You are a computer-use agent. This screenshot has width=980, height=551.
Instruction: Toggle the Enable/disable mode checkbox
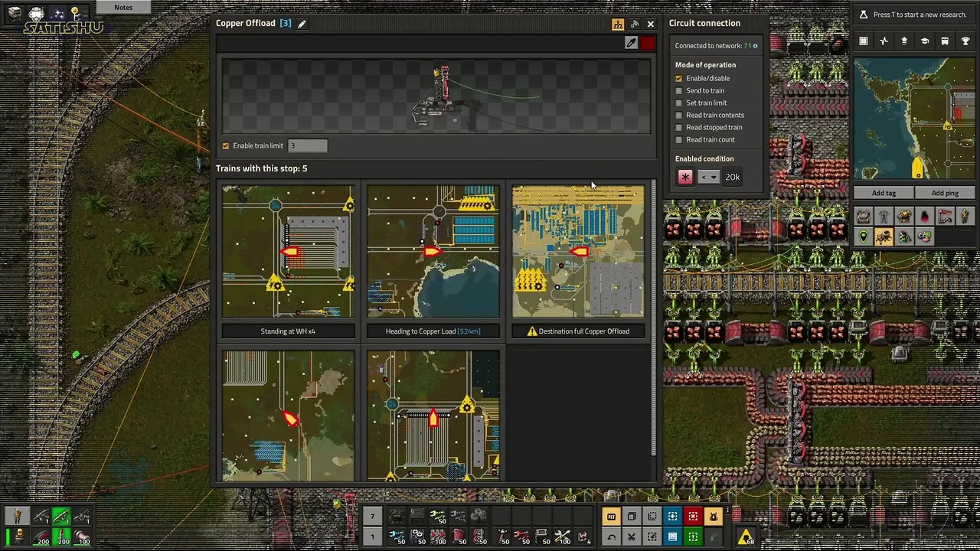point(678,79)
